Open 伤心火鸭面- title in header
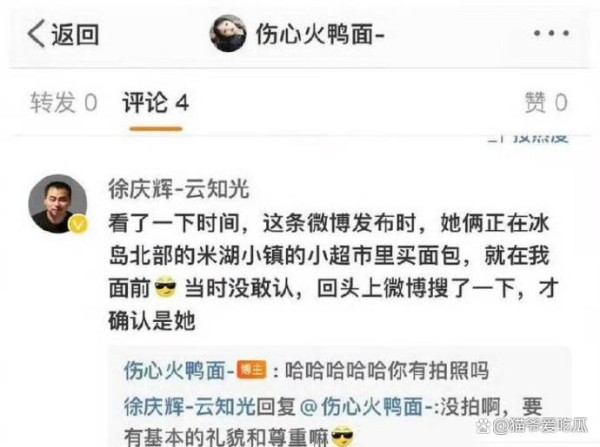Viewport: 600px width, 447px height. coord(320,34)
